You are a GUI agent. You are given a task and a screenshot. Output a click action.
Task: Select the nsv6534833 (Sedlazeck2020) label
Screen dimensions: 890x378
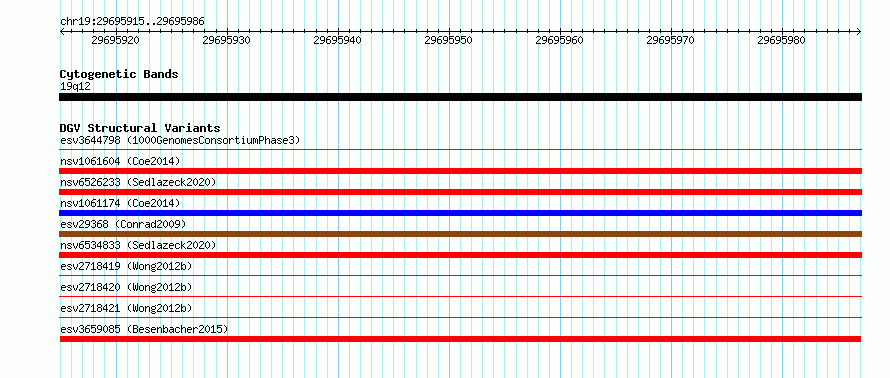click(138, 245)
